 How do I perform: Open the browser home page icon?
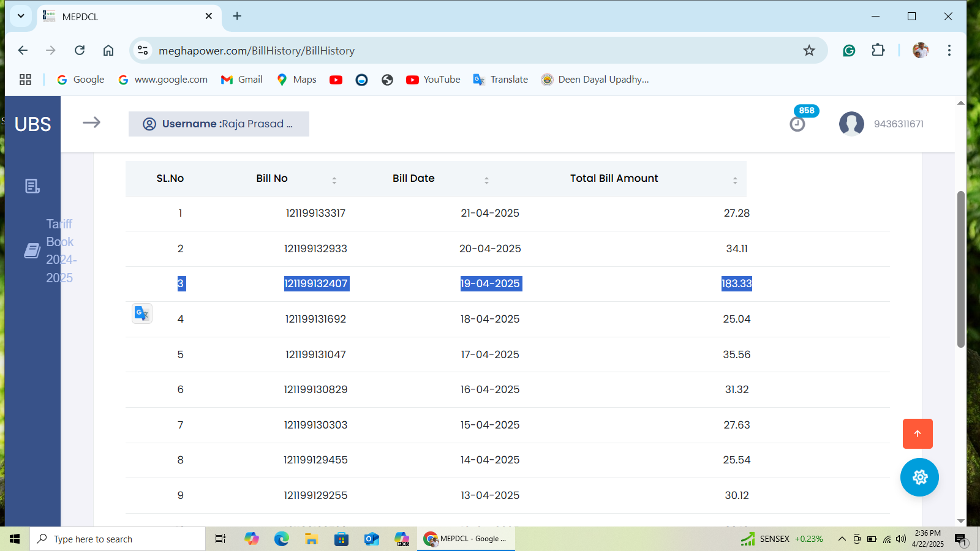[x=108, y=50]
